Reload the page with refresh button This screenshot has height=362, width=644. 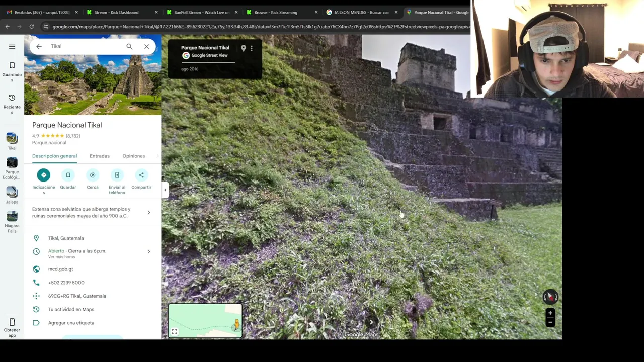[31, 26]
